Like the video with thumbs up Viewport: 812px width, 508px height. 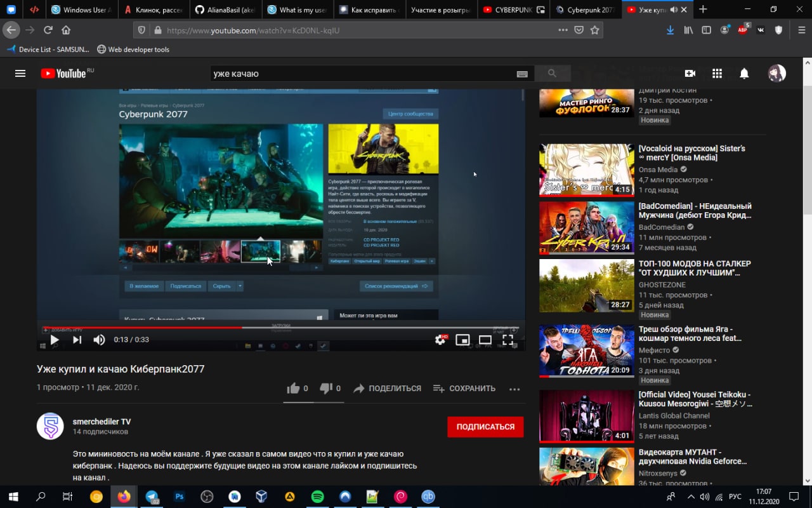(x=298, y=389)
